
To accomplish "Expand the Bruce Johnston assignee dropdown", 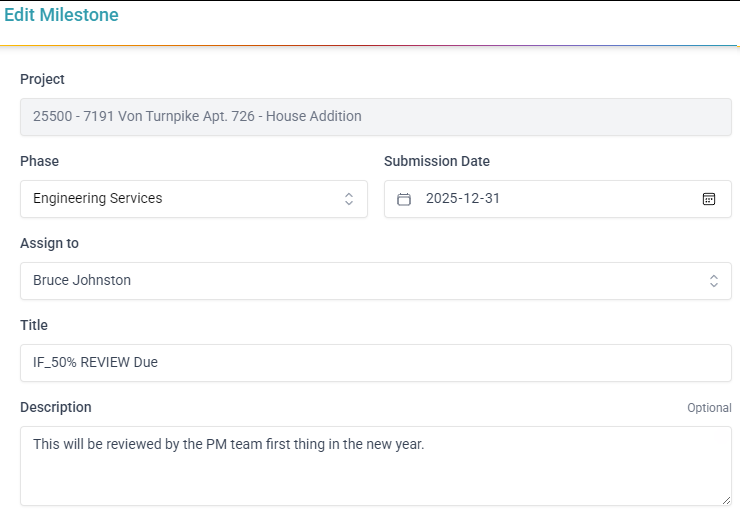I will tap(360, 281).
